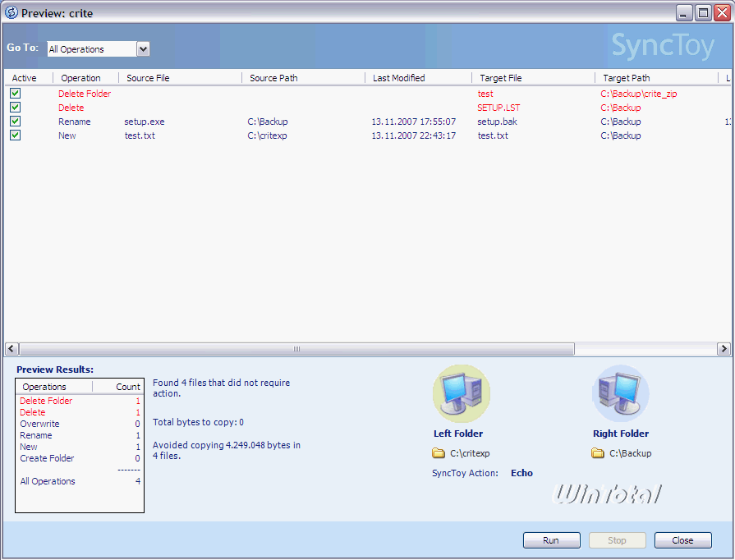735x560 pixels.
Task: Click the Close button
Action: [682, 540]
